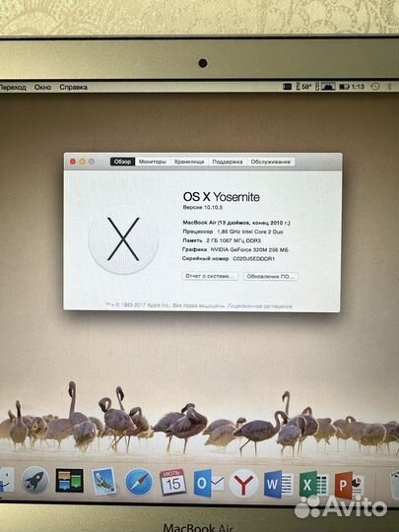Click MacBook Air (13 дюймов, конец 2010 г.)

pyautogui.click(x=236, y=223)
